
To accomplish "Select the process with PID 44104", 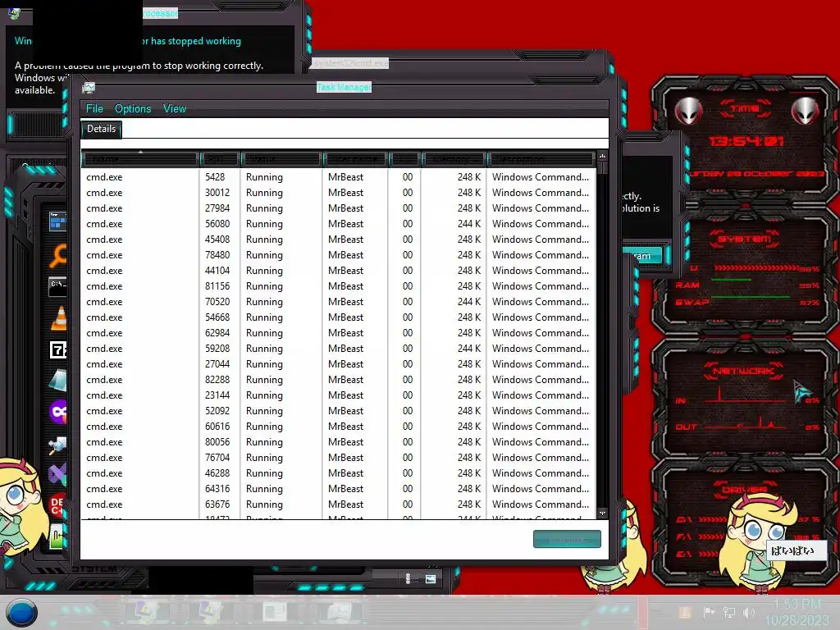I will point(338,271).
